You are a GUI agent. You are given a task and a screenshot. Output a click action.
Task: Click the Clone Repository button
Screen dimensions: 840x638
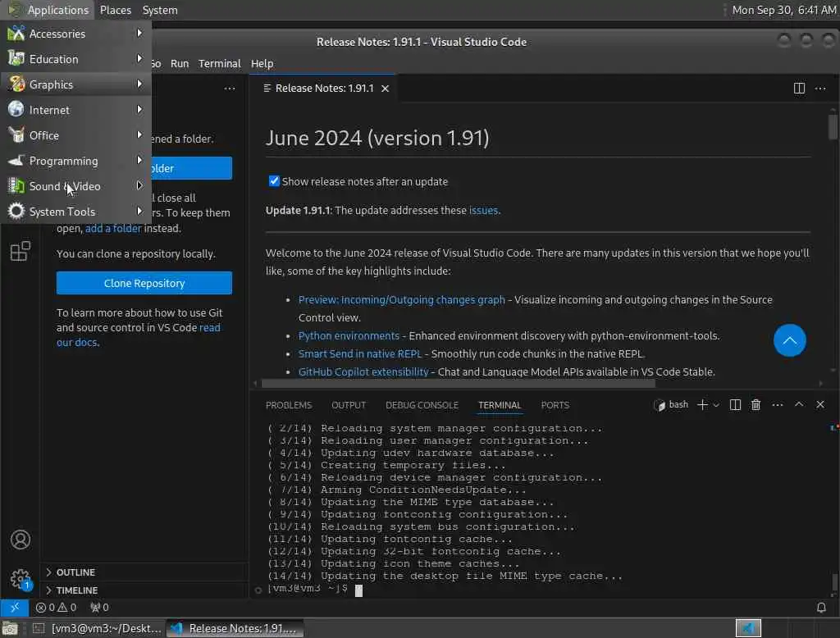pos(144,283)
